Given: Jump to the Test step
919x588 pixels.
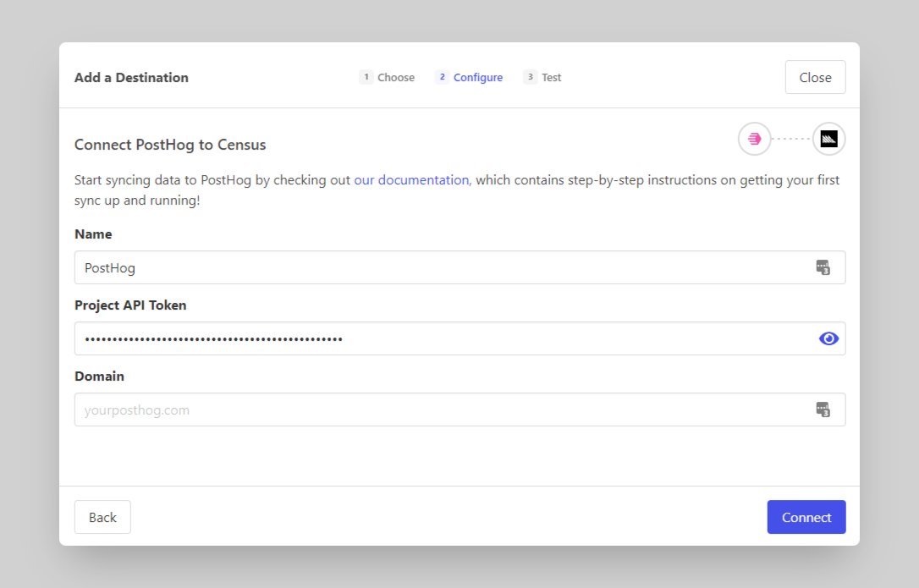Looking at the screenshot, I should (x=542, y=78).
